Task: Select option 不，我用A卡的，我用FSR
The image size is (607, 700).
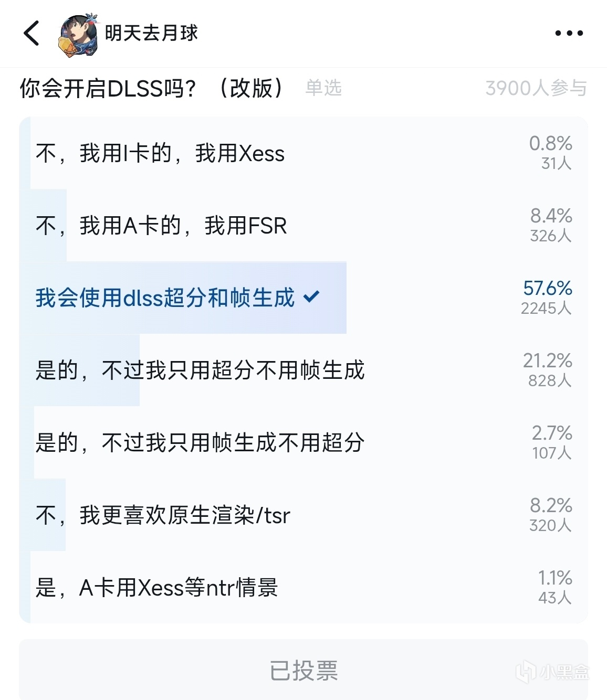Action: 161,226
